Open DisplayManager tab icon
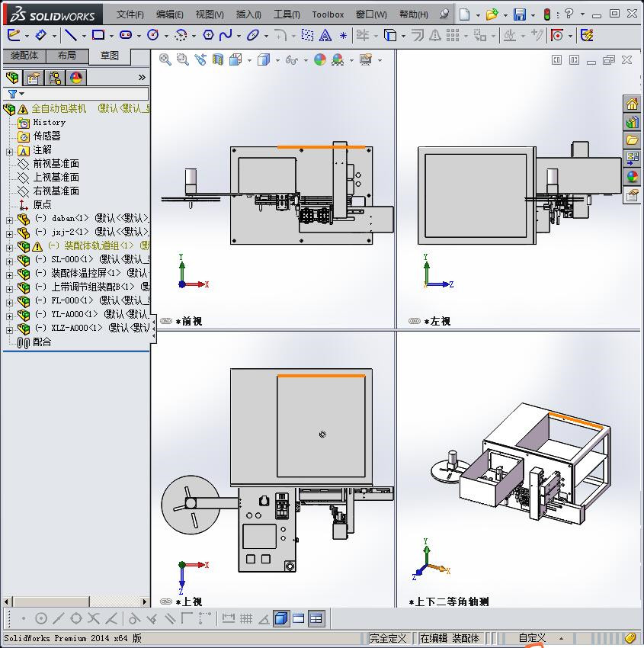 76,78
